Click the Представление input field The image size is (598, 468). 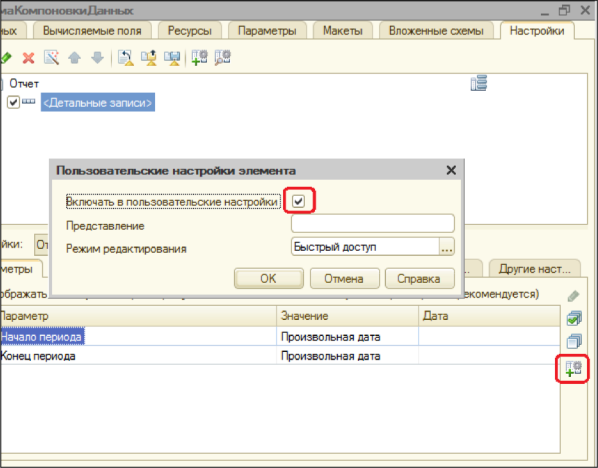[x=373, y=224]
